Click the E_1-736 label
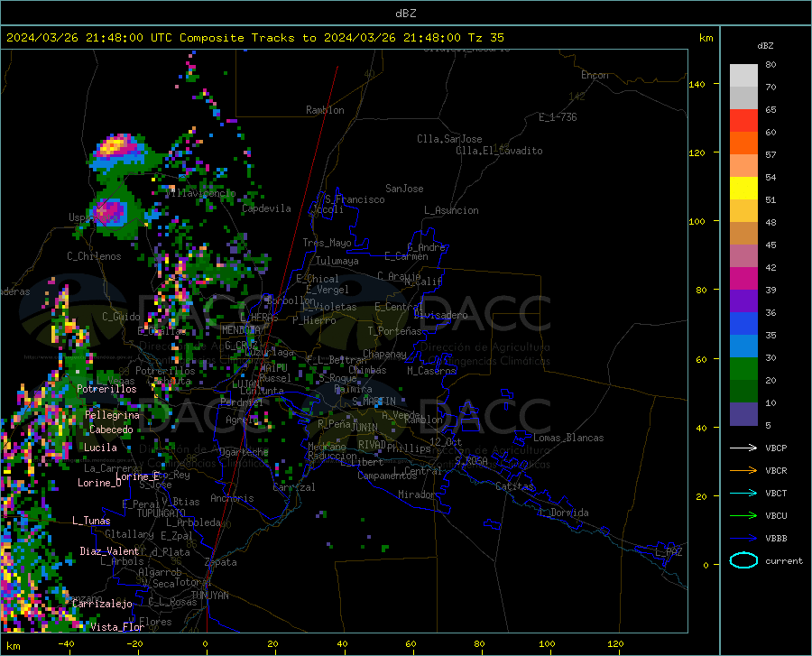Viewport: 812px width, 656px height. coord(558,117)
